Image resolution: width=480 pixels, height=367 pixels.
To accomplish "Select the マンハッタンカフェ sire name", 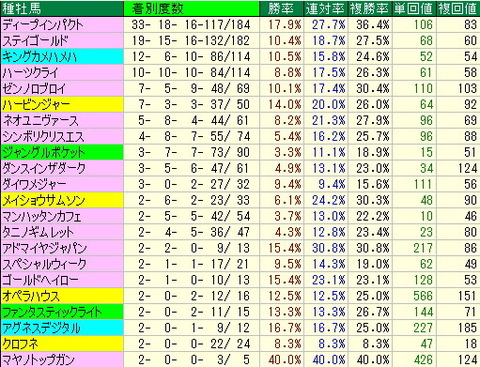I will click(42, 216).
